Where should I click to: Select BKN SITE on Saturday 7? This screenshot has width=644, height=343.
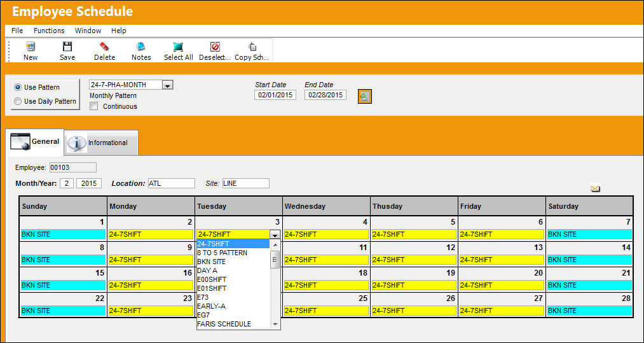tap(589, 234)
